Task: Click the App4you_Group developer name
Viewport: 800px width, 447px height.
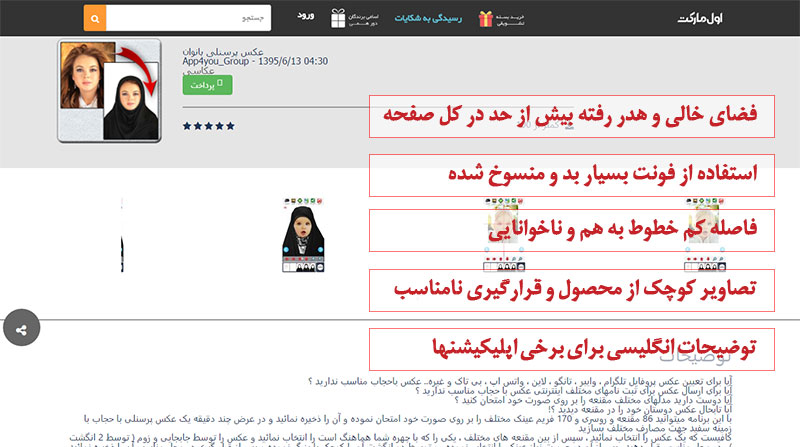Action: click(215, 61)
